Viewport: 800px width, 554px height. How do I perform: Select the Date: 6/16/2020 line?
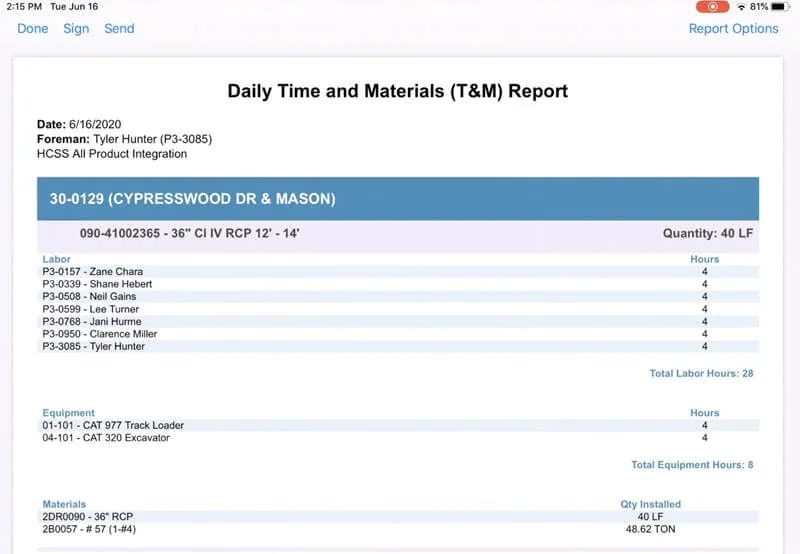[79, 124]
